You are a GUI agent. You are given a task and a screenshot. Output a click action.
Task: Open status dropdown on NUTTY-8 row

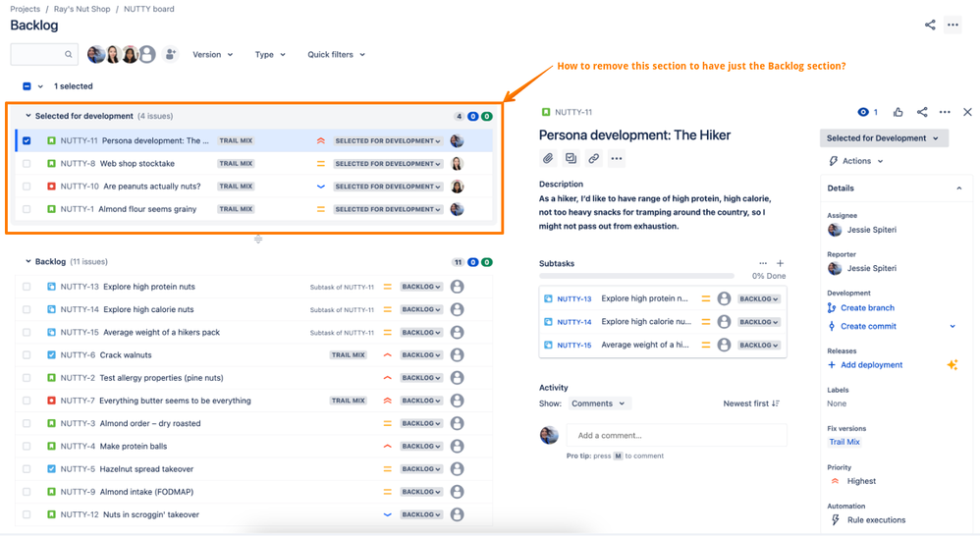pyautogui.click(x=388, y=163)
